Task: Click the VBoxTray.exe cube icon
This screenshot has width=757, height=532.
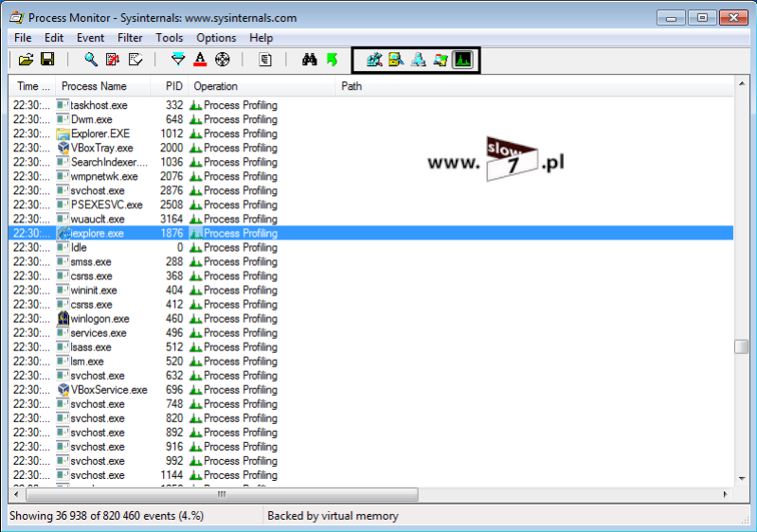Action: pyautogui.click(x=63, y=148)
